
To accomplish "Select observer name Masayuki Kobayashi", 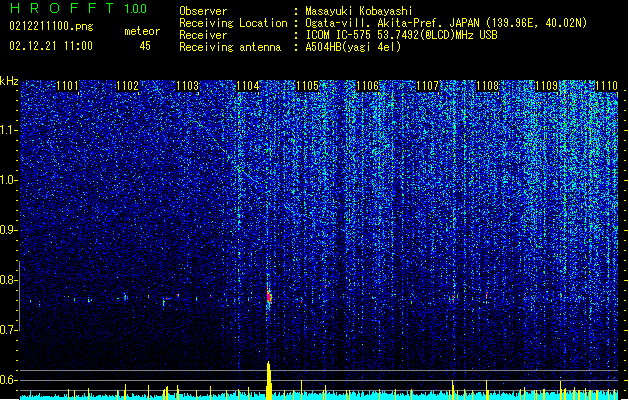I will tap(359, 11).
